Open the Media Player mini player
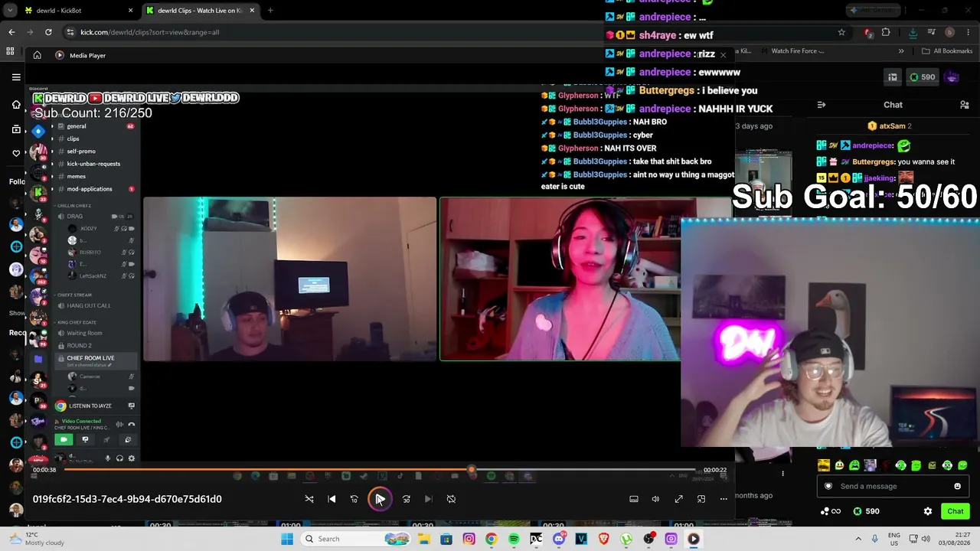980x551 pixels. 701,499
